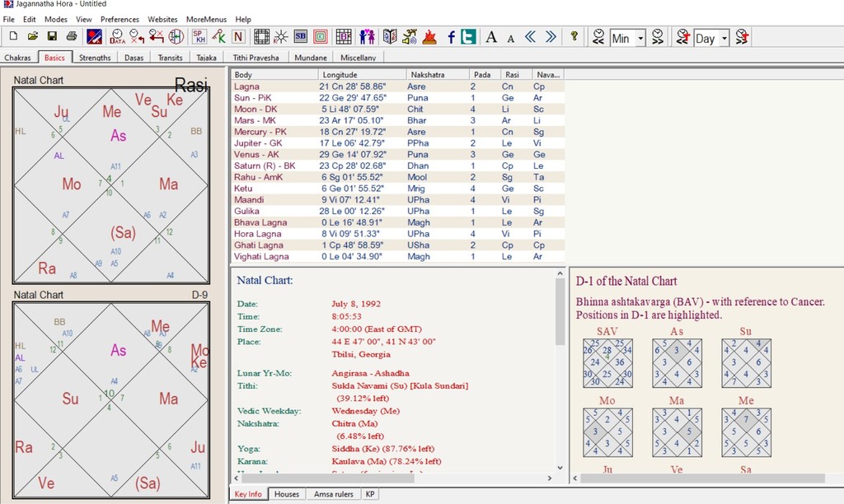Switch to the Chakras tab
The image size is (844, 504).
coord(18,57)
